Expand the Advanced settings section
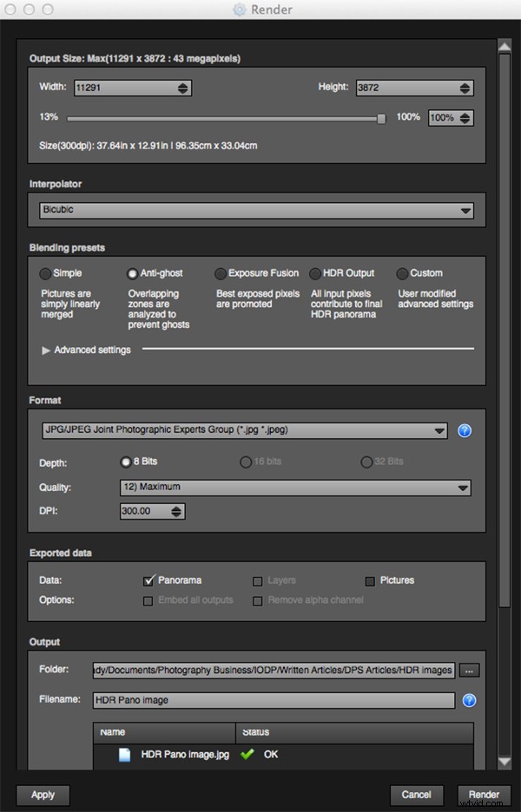This screenshot has width=521, height=812. (46, 350)
